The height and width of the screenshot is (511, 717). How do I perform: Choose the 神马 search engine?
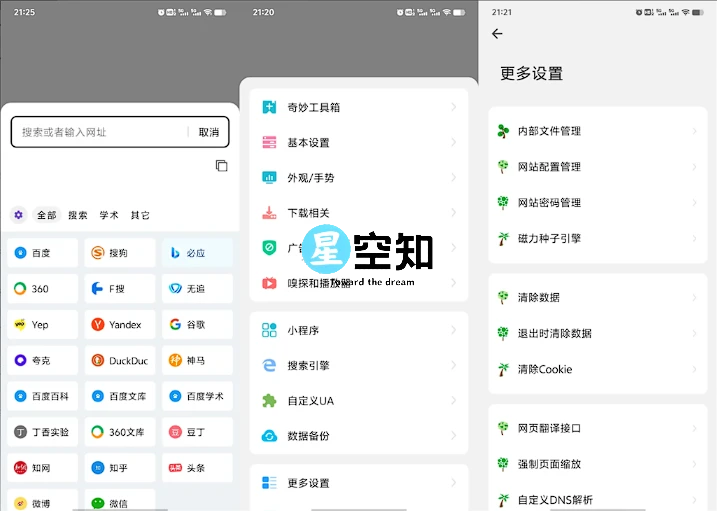(197, 360)
